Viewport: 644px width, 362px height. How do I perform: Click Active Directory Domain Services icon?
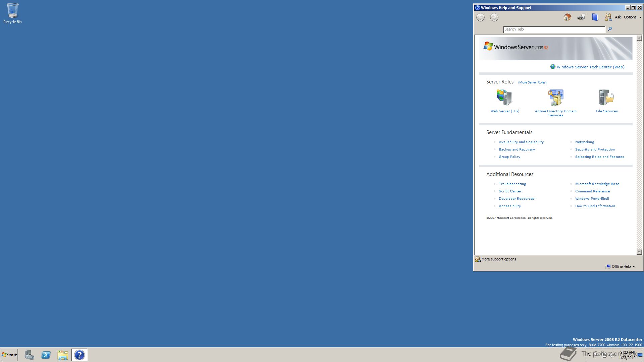click(555, 98)
